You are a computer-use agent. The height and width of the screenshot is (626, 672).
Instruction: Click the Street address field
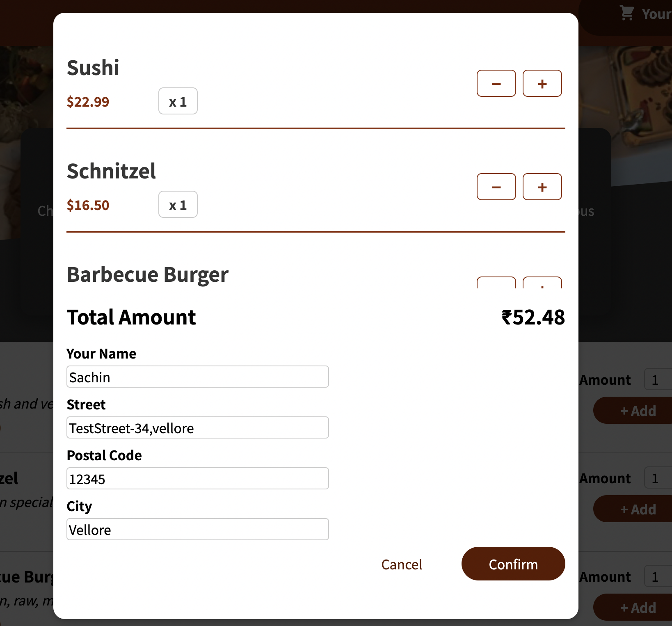(197, 427)
